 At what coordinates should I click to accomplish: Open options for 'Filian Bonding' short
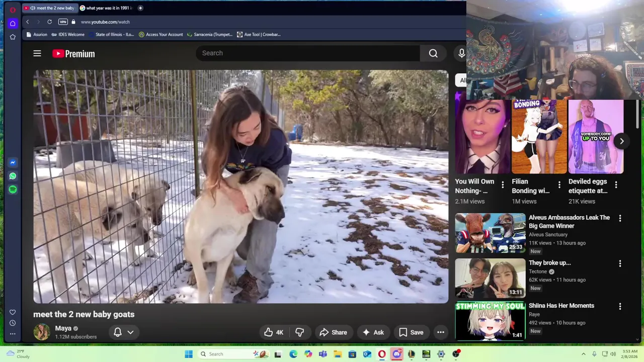coord(559,186)
